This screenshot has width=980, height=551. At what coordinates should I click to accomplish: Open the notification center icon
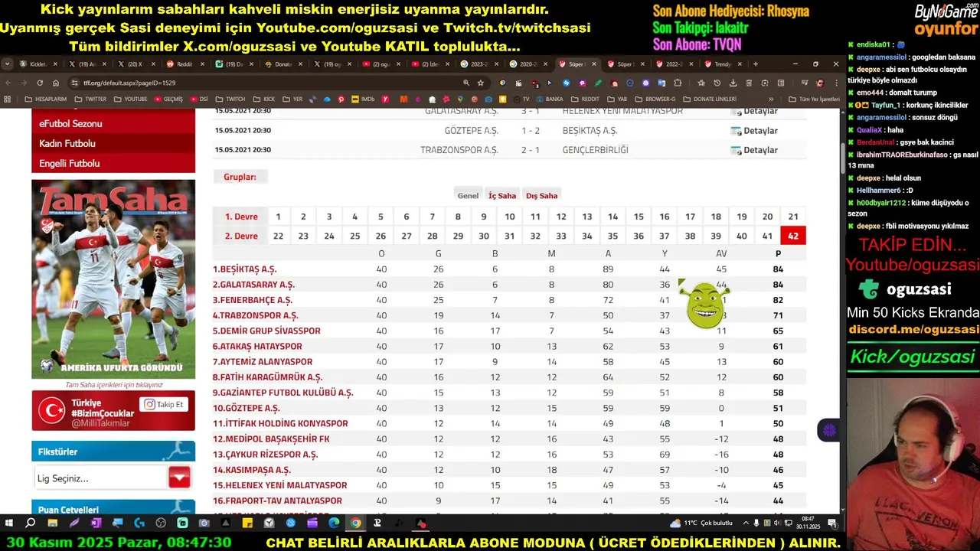point(832,523)
